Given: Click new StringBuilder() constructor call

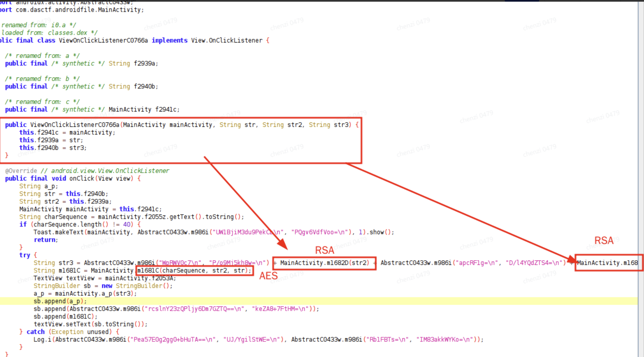Looking at the screenshot, I should (x=136, y=286).
